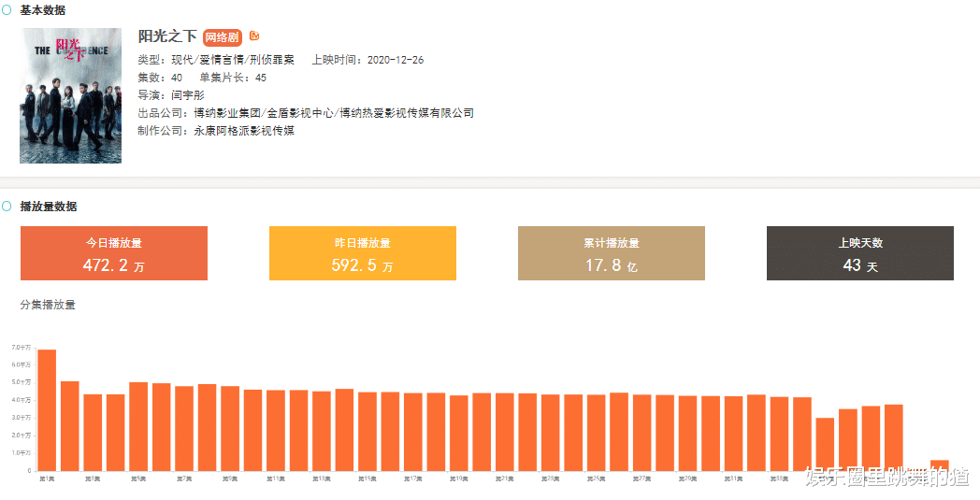Screen dimensions: 980x500
Task: Click the 第21集 x-axis label
Action: 505,479
